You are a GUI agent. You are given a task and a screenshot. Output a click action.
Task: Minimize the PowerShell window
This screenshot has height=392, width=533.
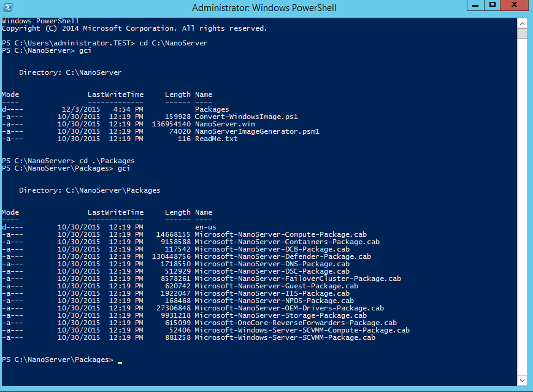click(475, 6)
